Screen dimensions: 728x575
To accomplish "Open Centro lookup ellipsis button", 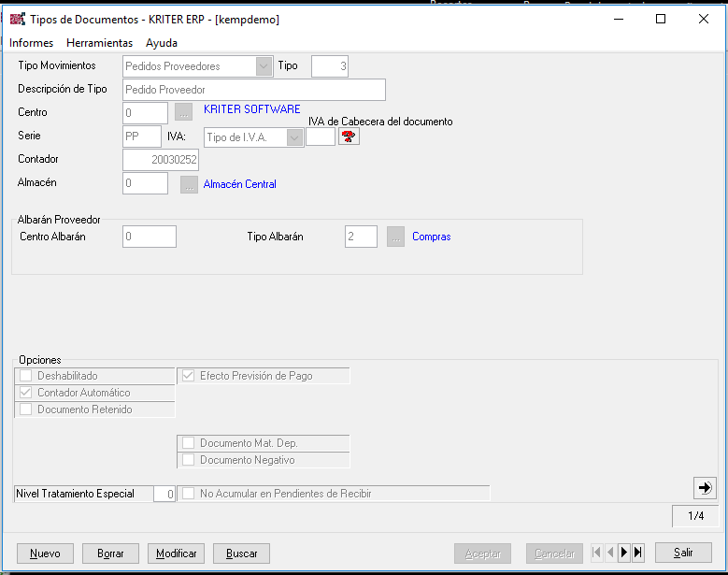I will pyautogui.click(x=184, y=112).
